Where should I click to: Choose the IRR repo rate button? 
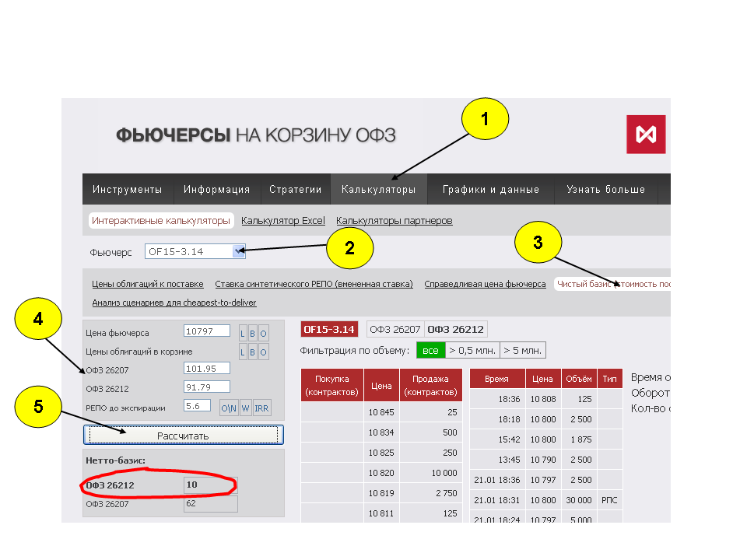pos(261,408)
